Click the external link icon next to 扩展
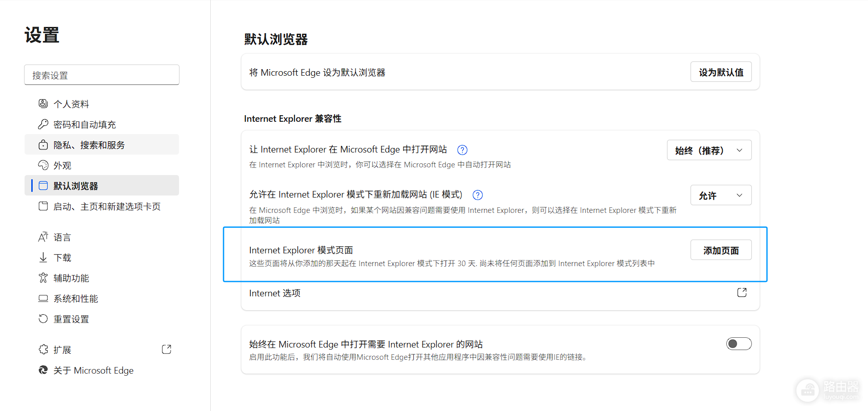The height and width of the screenshot is (411, 868). click(166, 350)
